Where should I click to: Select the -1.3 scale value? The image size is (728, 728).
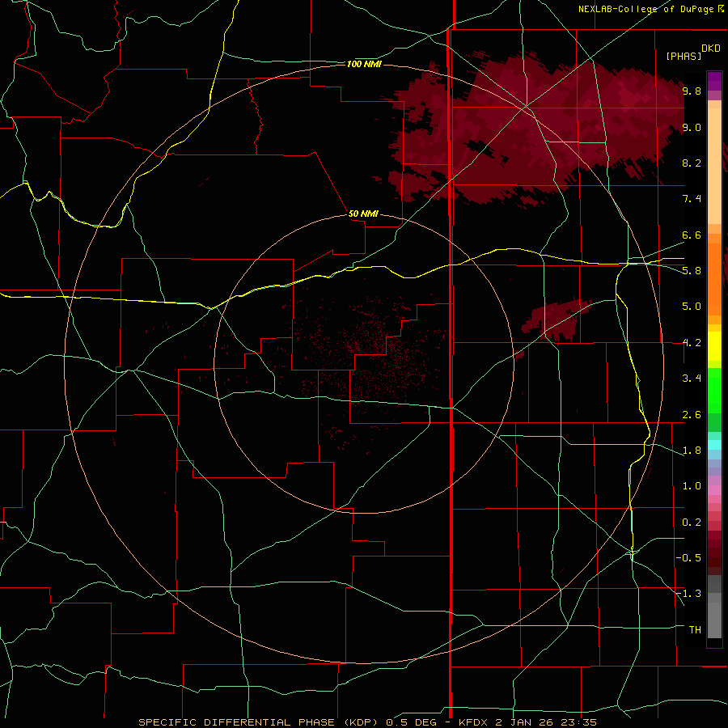tap(688, 594)
